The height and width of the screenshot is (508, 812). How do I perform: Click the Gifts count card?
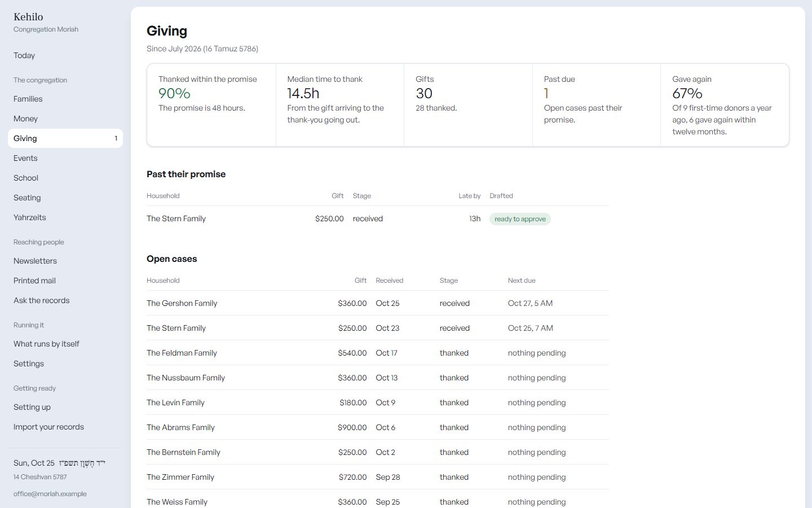(468, 105)
